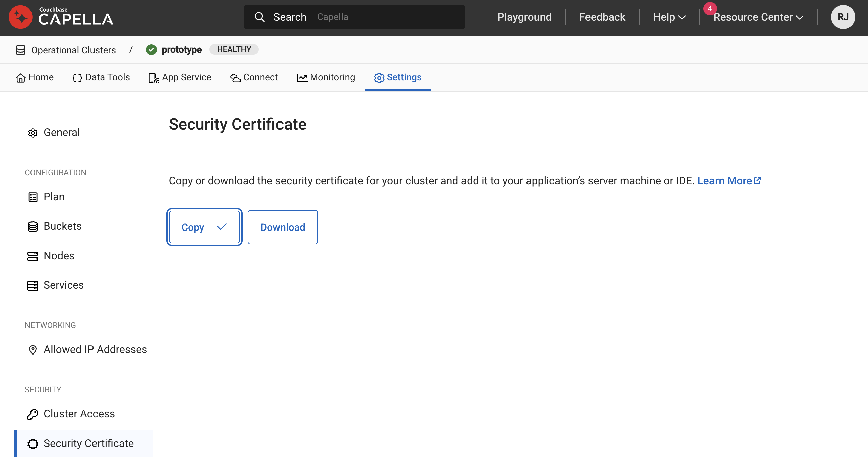Click the Couchbase Capella logo icon
Viewport: 868px width, 461px height.
(x=20, y=17)
